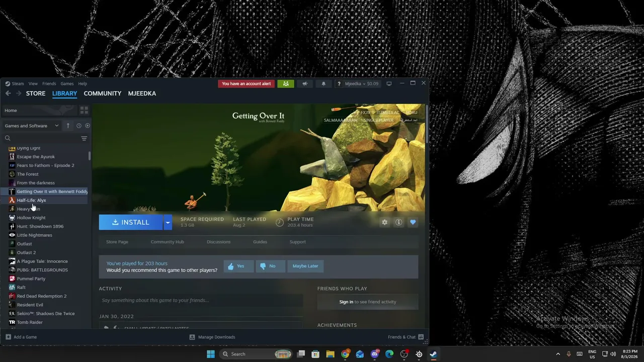644x362 pixels.
Task: Open the Mjeedka account wallet dropdown
Action: point(362,84)
